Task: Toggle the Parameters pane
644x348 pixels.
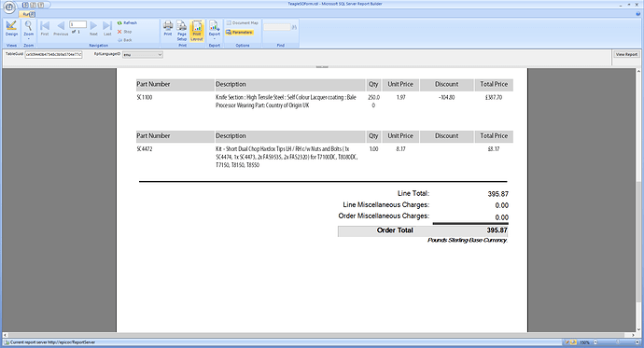Action: coord(240,32)
